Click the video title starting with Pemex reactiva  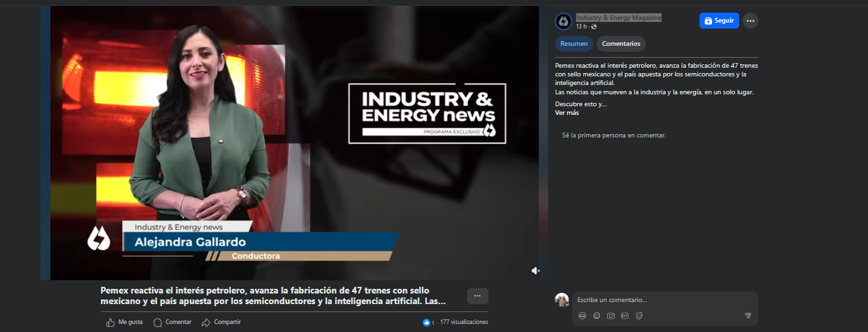pyautogui.click(x=273, y=295)
